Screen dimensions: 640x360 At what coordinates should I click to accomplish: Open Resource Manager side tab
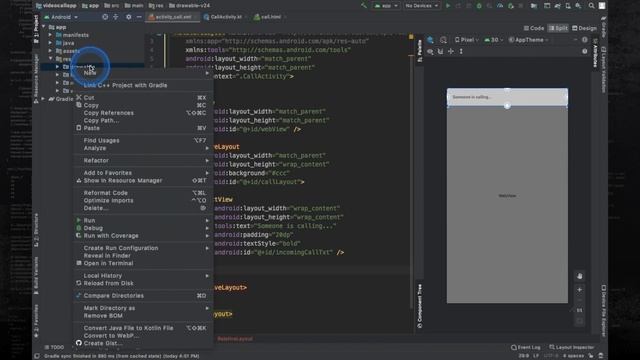36,78
